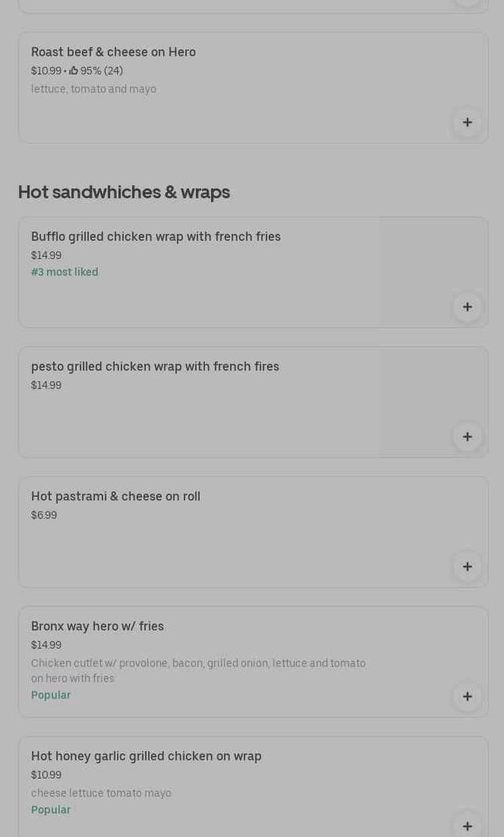
Task: Open Bufflo grilled chicken wrap item title
Action: pos(156,237)
